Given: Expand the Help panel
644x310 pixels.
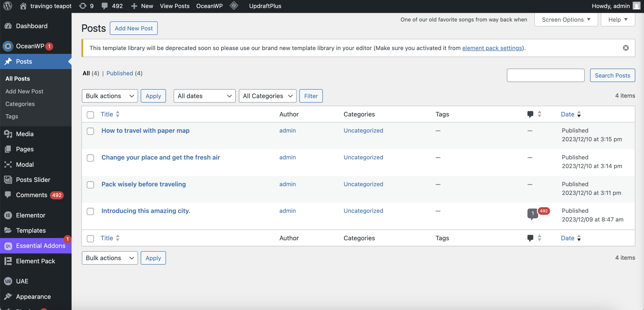Looking at the screenshot, I should tap(618, 20).
